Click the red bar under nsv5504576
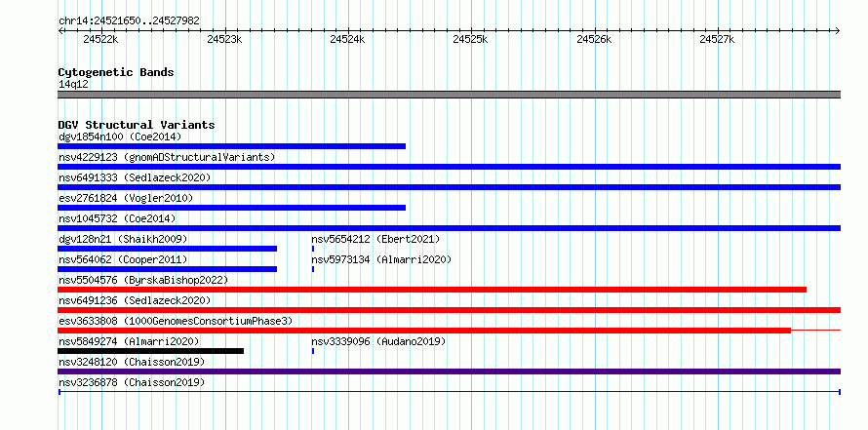 coord(432,290)
